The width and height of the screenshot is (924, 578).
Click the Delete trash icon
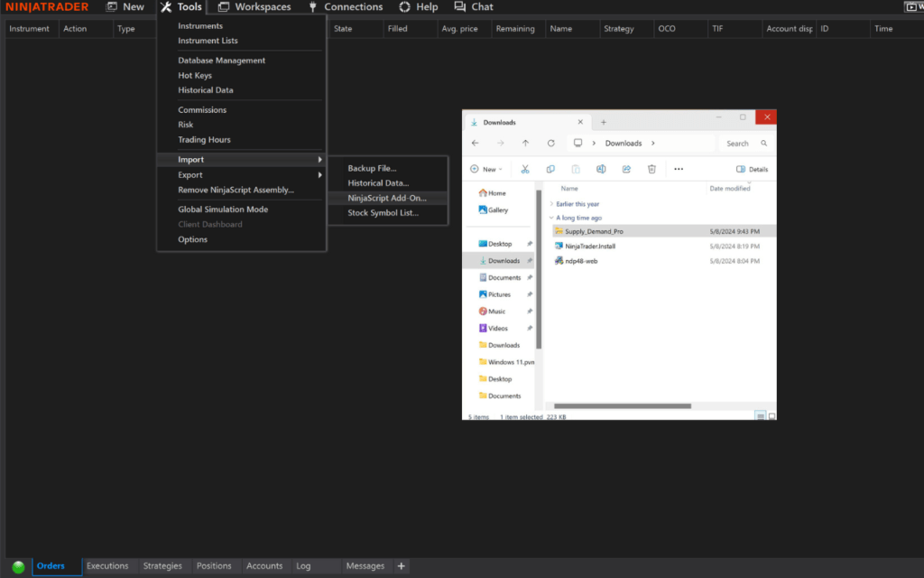(651, 169)
